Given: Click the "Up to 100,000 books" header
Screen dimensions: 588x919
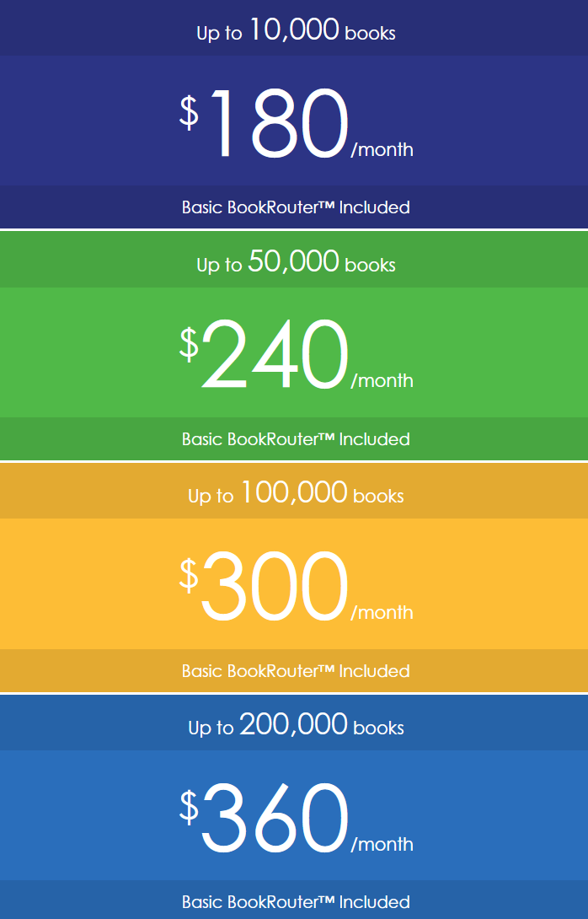Looking at the screenshot, I should tap(296, 495).
